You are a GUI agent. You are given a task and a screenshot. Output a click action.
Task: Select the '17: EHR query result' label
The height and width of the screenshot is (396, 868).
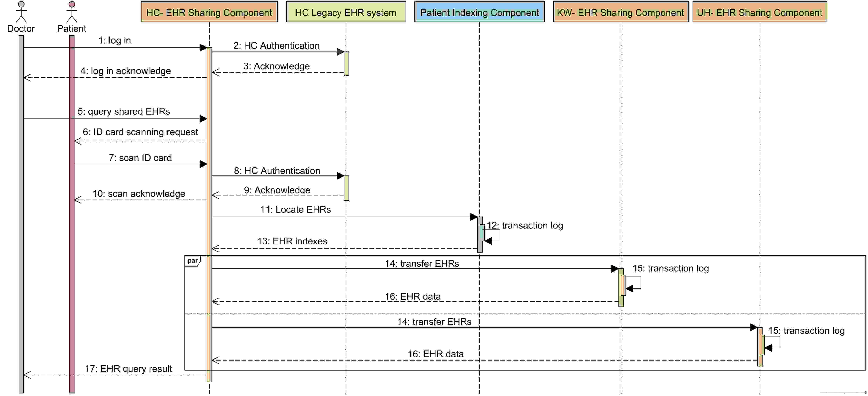click(128, 369)
